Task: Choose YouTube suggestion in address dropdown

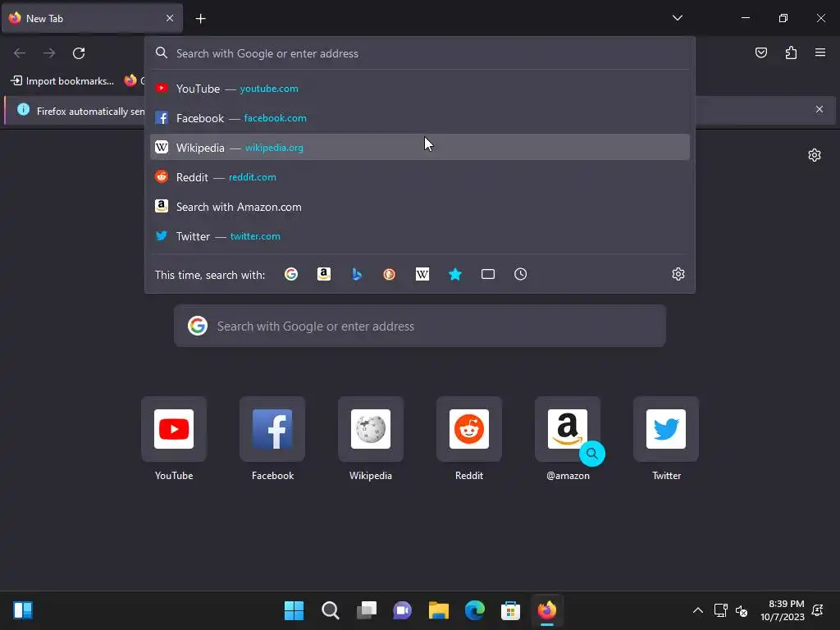Action: point(419,89)
